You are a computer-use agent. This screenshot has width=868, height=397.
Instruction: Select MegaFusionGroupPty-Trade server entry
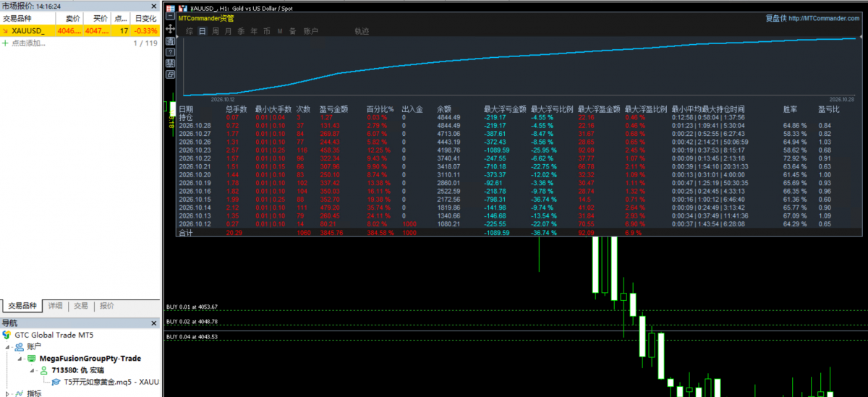90,359
